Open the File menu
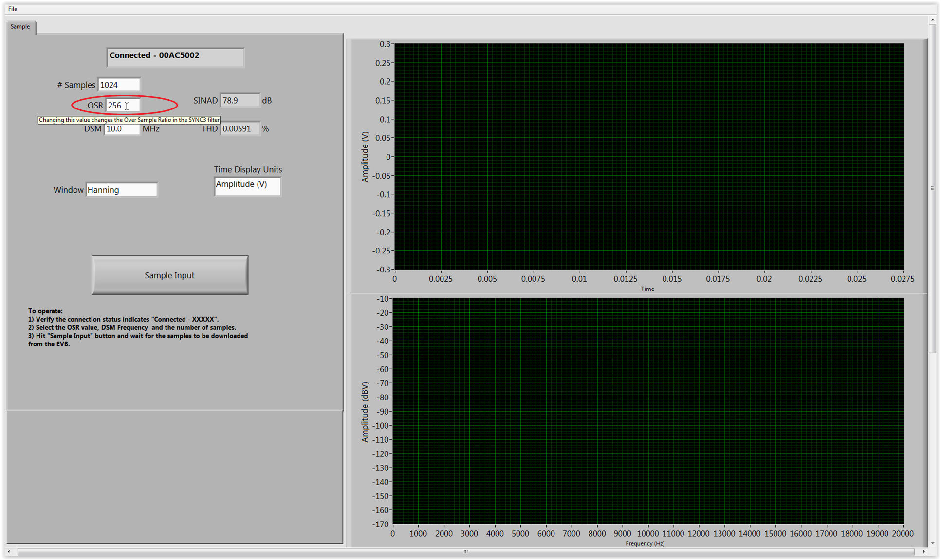This screenshot has width=941, height=560. (x=13, y=9)
